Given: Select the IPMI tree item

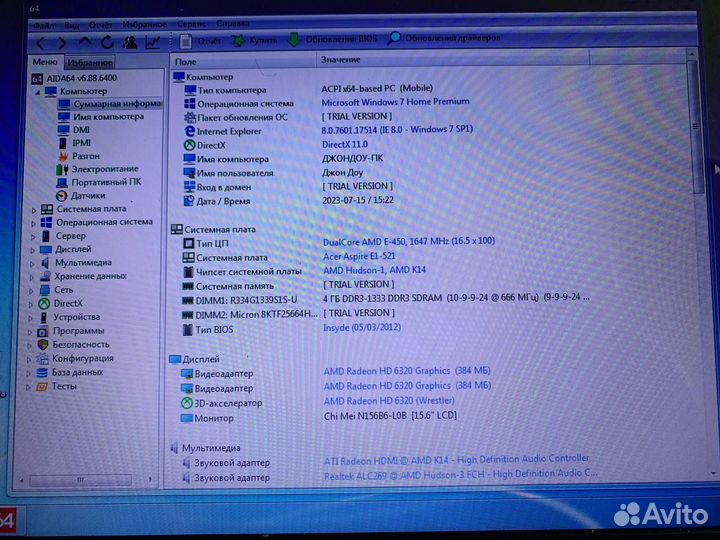Looking at the screenshot, I should coord(74,143).
